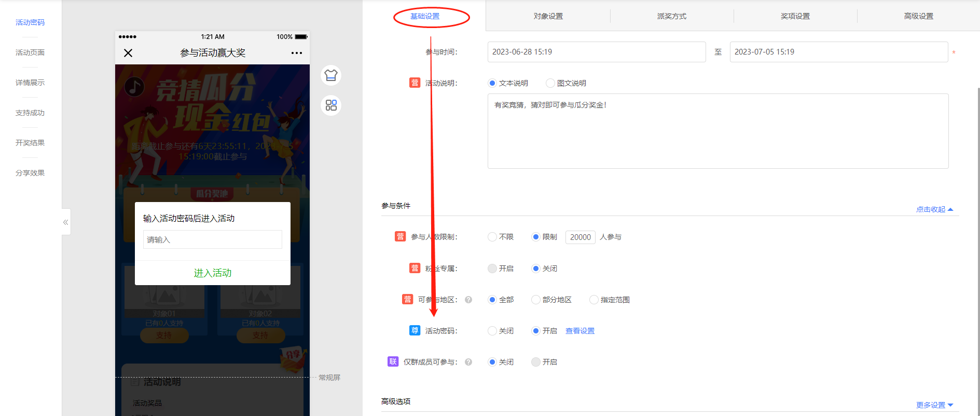Toggle the music note icon on banner
The width and height of the screenshot is (980, 416).
[134, 87]
